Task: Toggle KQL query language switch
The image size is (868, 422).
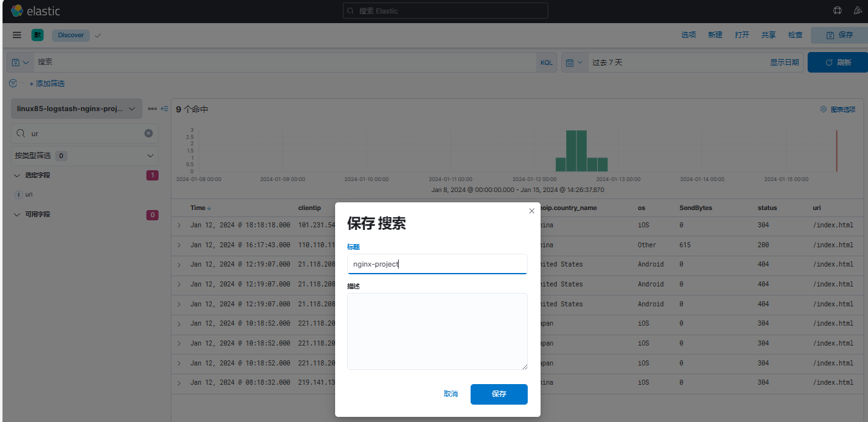Action: [x=546, y=62]
